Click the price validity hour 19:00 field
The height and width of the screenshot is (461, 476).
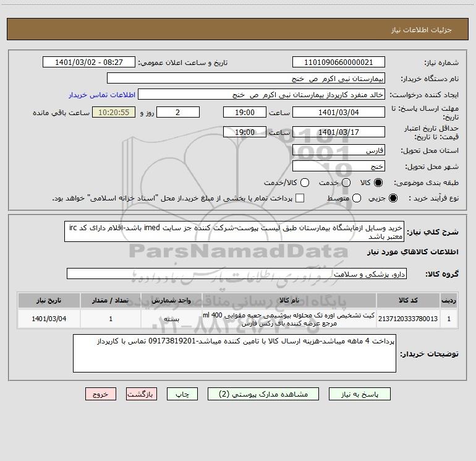(245, 132)
